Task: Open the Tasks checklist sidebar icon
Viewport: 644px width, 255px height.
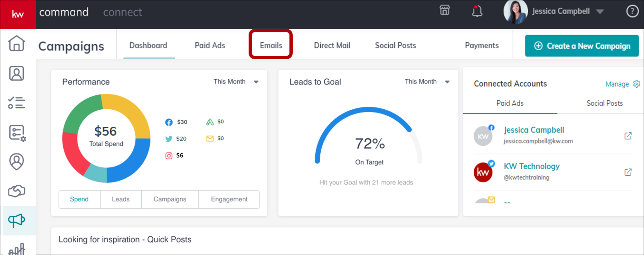Action: tap(17, 103)
